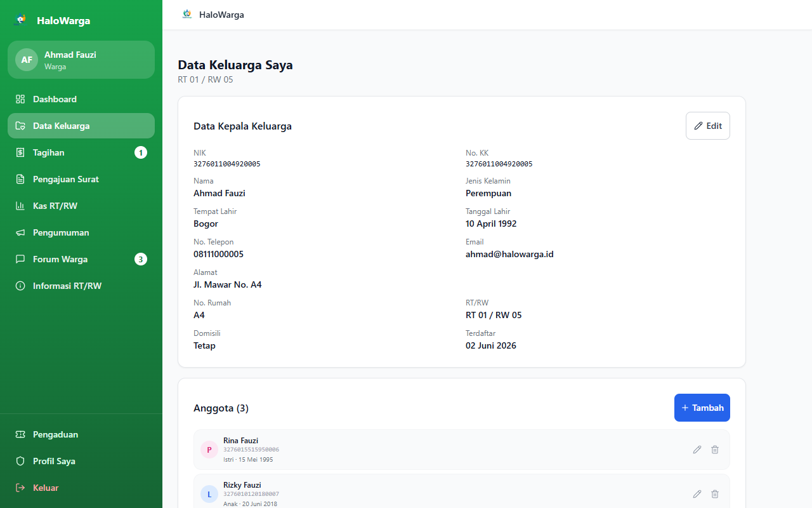Image resolution: width=812 pixels, height=508 pixels.
Task: Click the phone number 08111000005
Action: pyautogui.click(x=218, y=254)
